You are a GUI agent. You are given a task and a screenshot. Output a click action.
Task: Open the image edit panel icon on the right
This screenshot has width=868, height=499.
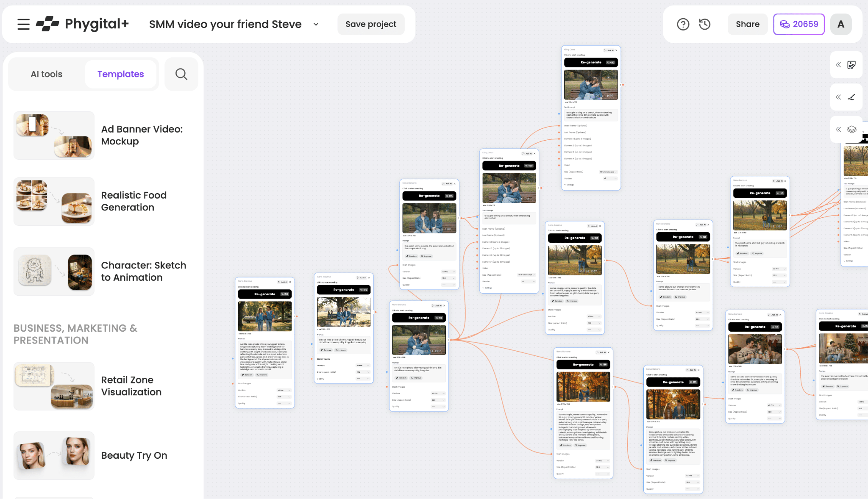(x=851, y=64)
